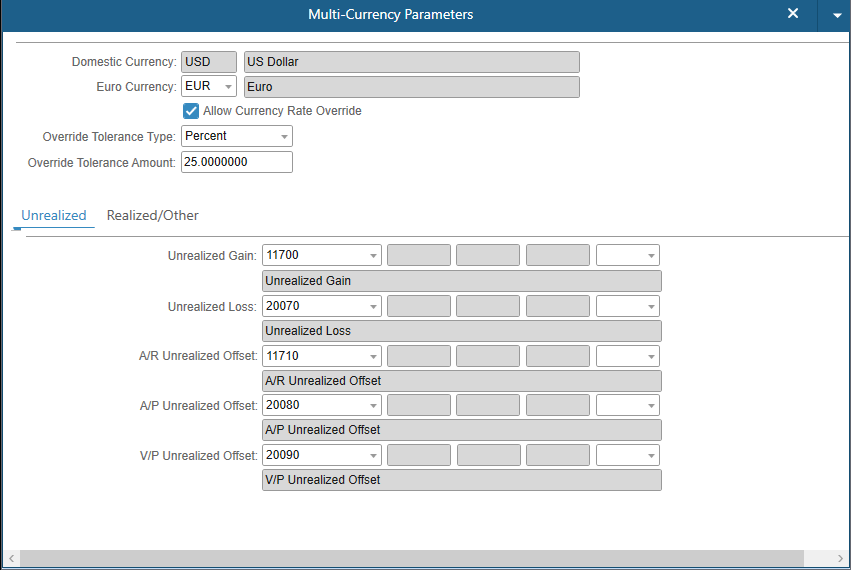Open last segment dropdown on V/P Unrealized Offset row
Image resolution: width=851 pixels, height=570 pixels.
coord(651,456)
